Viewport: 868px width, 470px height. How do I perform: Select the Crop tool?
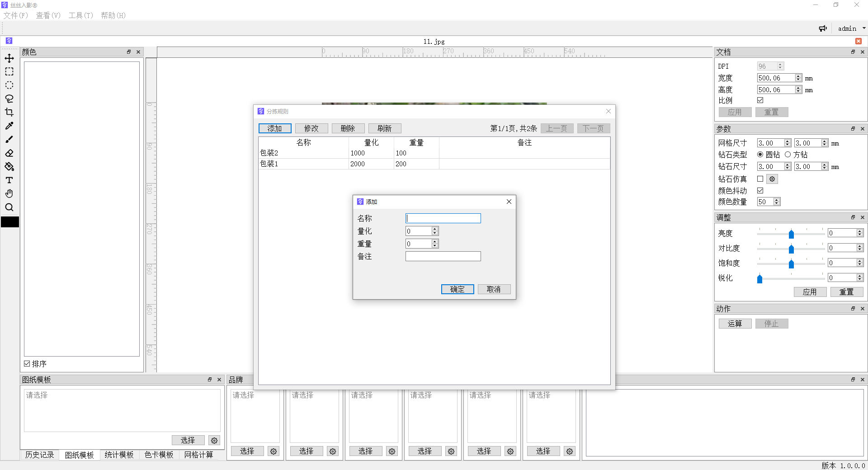[9, 113]
